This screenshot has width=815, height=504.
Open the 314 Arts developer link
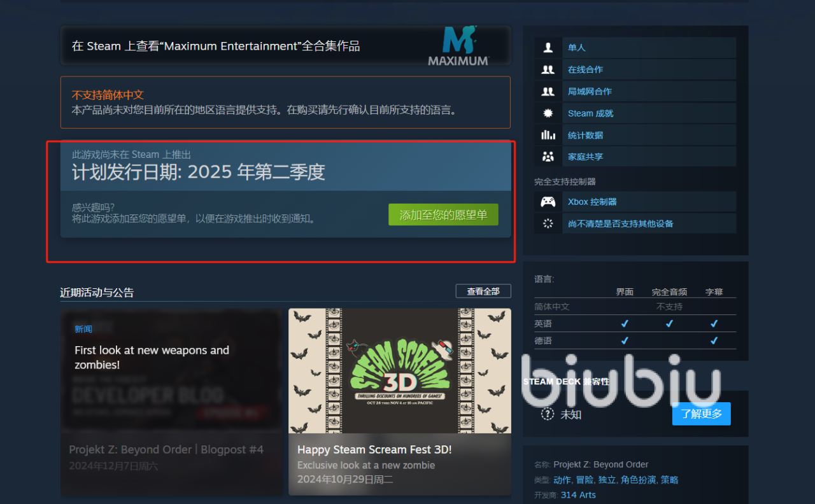point(578,494)
